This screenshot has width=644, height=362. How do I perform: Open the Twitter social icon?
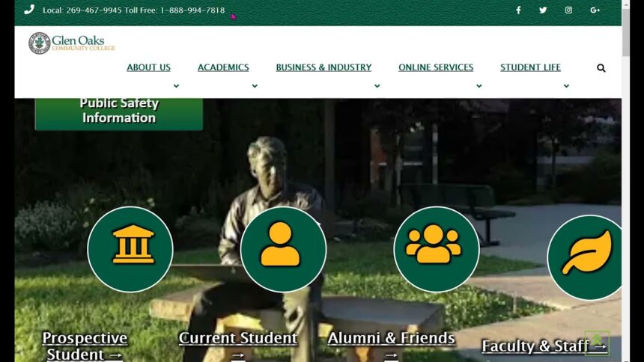(543, 10)
